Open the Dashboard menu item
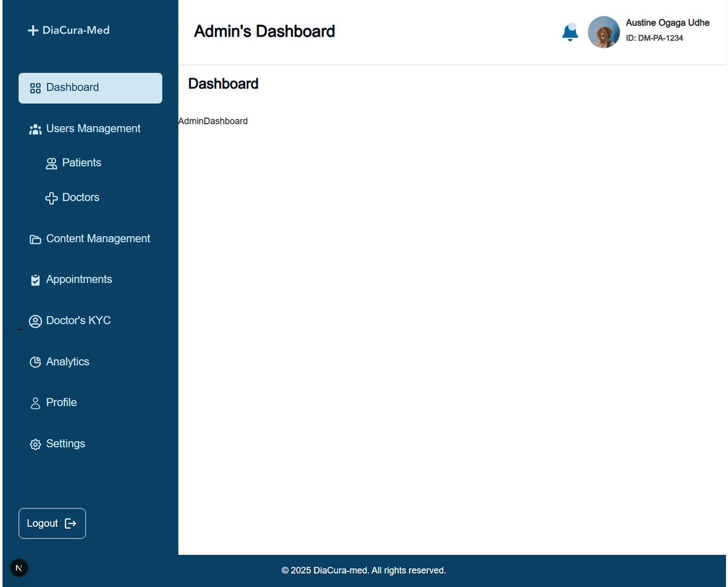 click(x=90, y=88)
